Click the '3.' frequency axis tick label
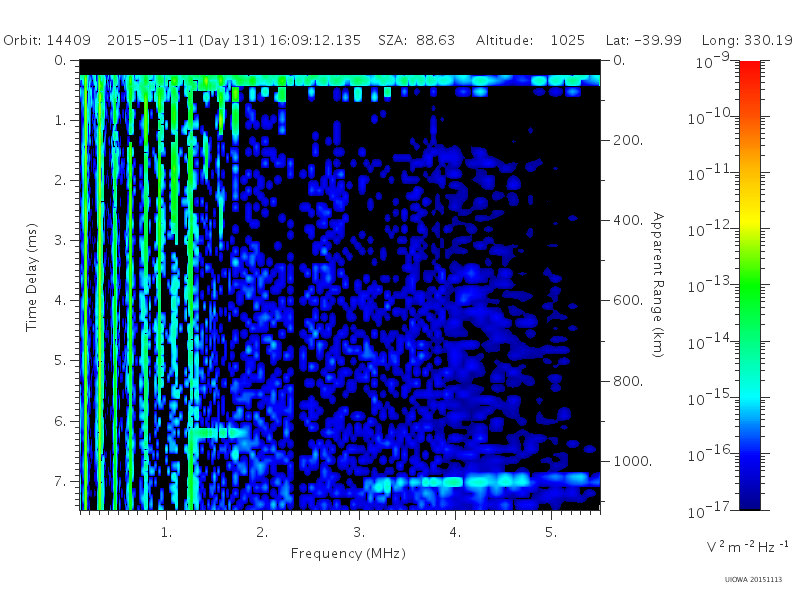The image size is (800, 600). tap(359, 533)
